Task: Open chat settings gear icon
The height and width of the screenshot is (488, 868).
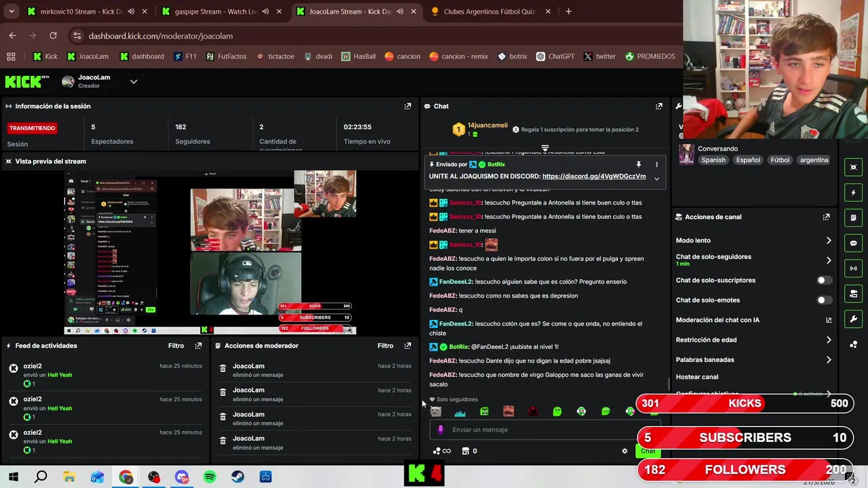Action: pyautogui.click(x=625, y=451)
